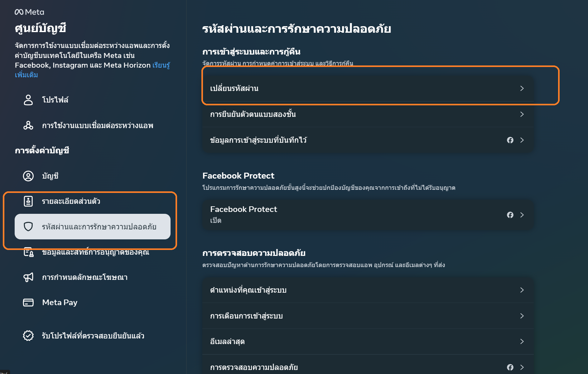Viewport: 588px width, 374px height.
Task: Click the Facebook icon in ข้อมูลการเข้าสู่ระบบที่บันทึกไว้ row
Action: click(x=510, y=140)
